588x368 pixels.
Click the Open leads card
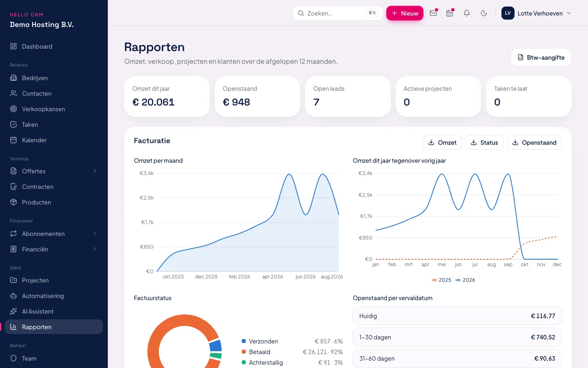348,96
